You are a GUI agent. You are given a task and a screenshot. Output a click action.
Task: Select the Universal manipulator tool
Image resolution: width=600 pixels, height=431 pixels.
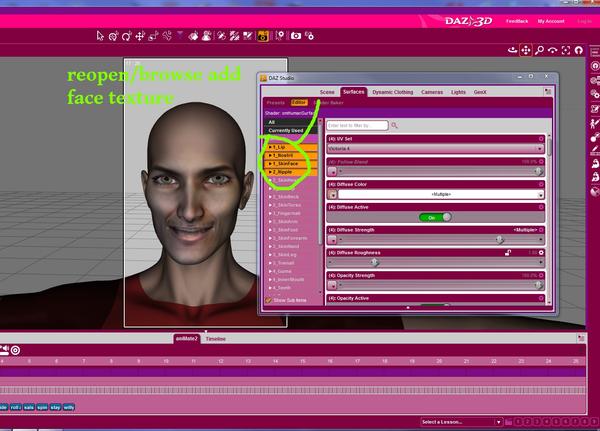[x=113, y=36]
